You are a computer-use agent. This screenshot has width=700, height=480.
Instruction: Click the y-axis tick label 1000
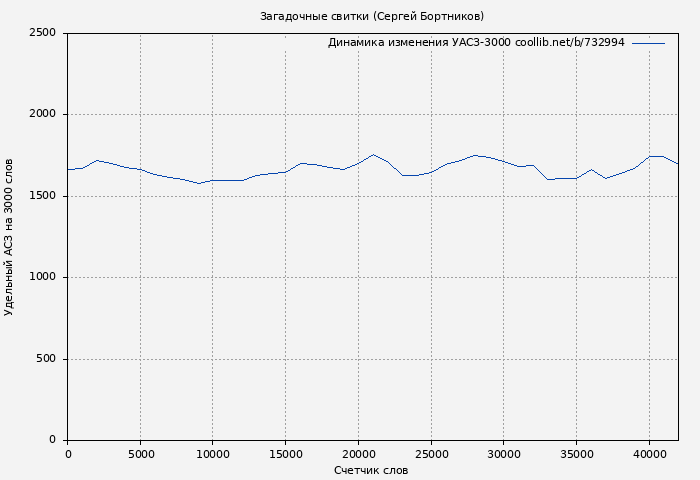42,278
